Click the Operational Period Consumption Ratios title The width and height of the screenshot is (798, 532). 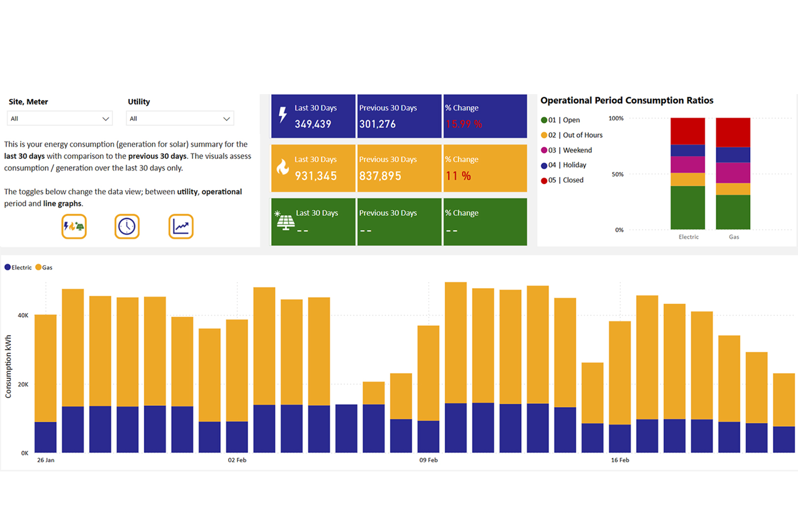(627, 100)
